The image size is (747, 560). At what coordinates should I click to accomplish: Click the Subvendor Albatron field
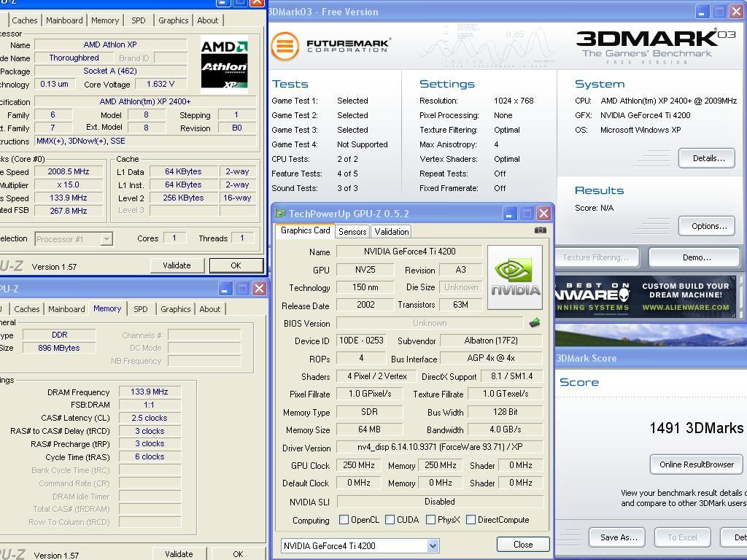pos(491,341)
